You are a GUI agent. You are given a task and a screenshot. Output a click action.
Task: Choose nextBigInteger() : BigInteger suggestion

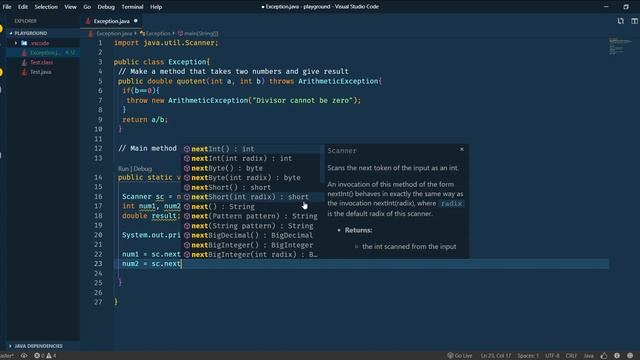tap(251, 245)
